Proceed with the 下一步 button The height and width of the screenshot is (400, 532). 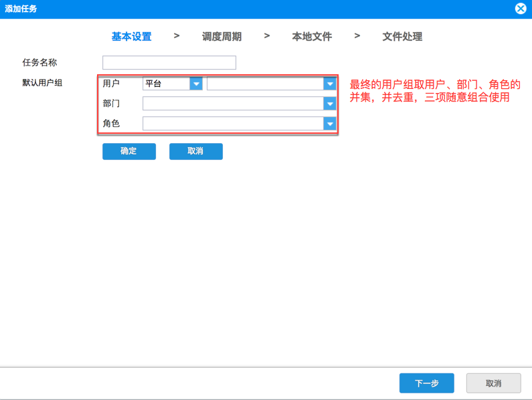426,383
